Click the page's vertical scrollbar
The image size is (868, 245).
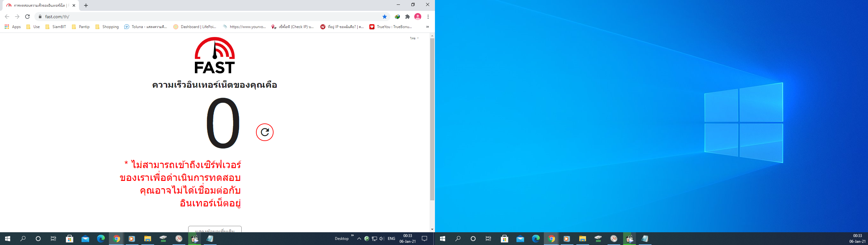point(432,119)
